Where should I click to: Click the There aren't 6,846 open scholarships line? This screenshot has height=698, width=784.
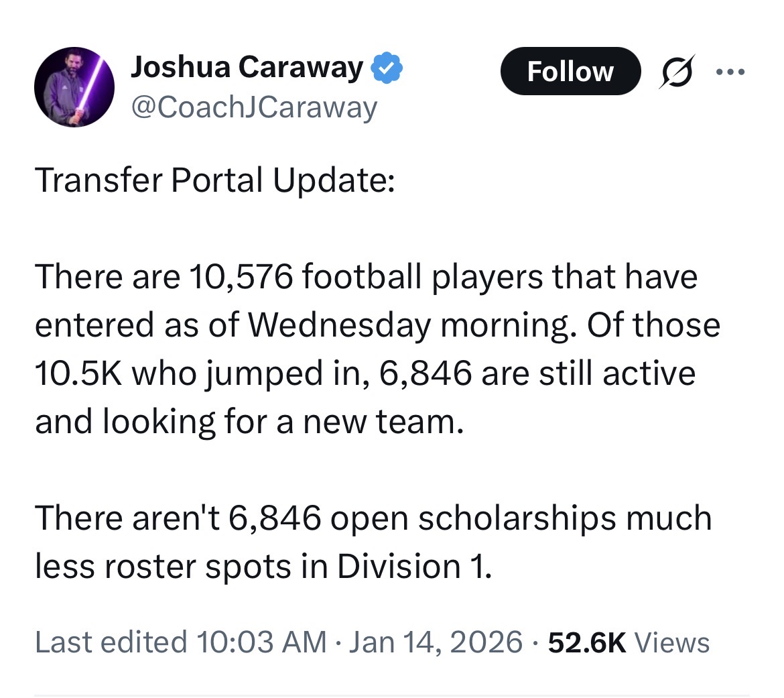373,518
